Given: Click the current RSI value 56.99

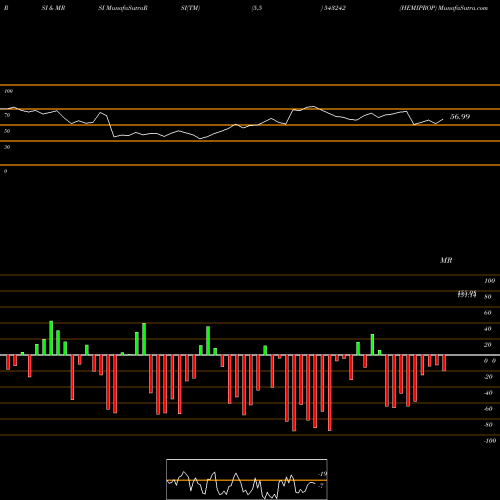Looking at the screenshot, I should pos(460,117).
